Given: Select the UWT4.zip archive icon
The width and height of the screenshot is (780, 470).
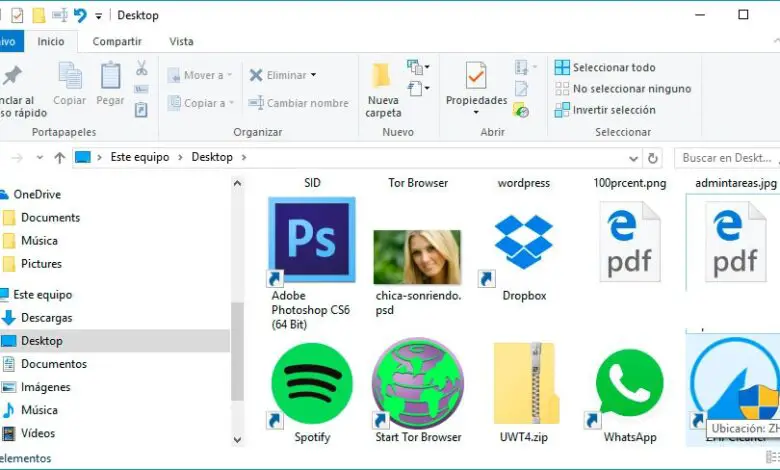Looking at the screenshot, I should point(526,383).
